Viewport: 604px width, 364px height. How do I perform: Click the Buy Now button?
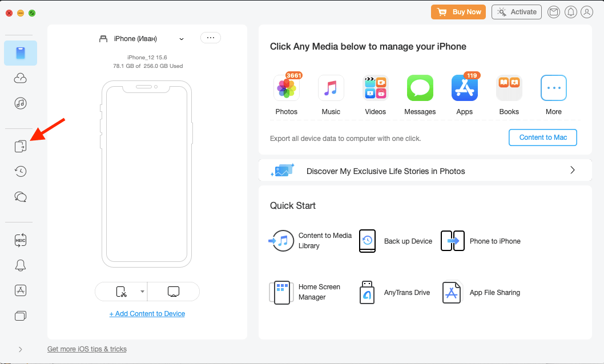tap(458, 11)
